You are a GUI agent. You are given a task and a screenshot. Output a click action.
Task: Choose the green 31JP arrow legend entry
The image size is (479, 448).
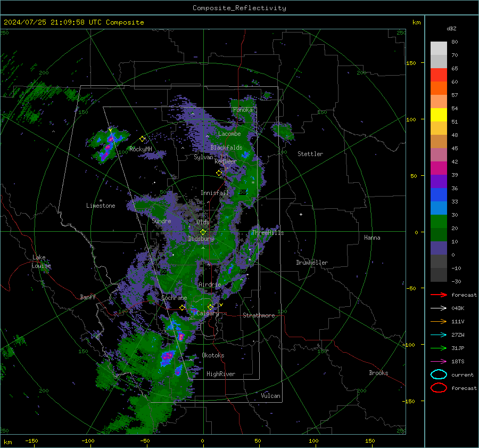point(439,348)
